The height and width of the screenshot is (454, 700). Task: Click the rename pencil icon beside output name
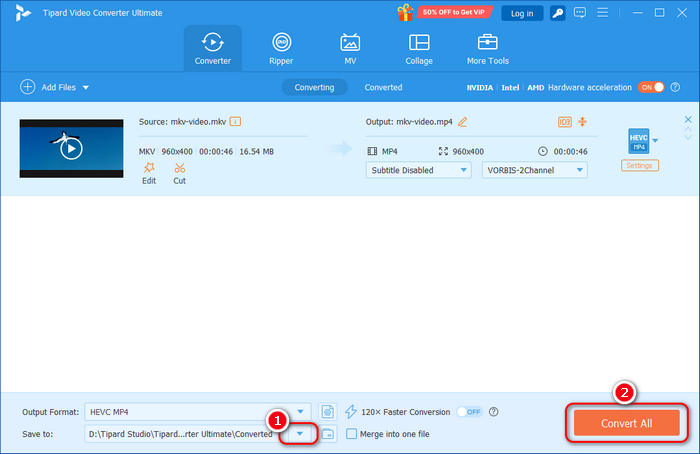(462, 122)
